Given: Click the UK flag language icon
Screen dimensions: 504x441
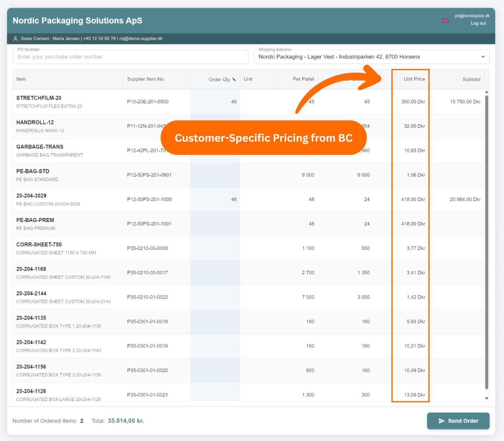Looking at the screenshot, I should point(445,21).
